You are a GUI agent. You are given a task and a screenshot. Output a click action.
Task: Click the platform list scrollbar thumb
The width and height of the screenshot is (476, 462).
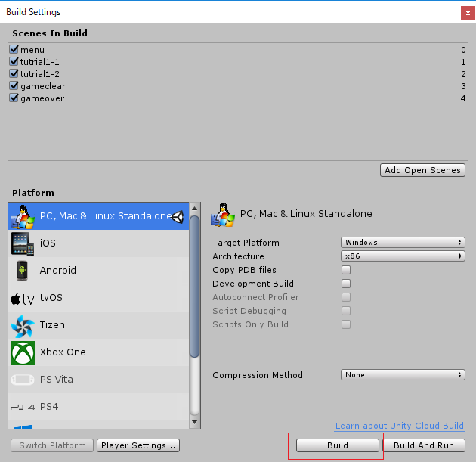coord(195,287)
